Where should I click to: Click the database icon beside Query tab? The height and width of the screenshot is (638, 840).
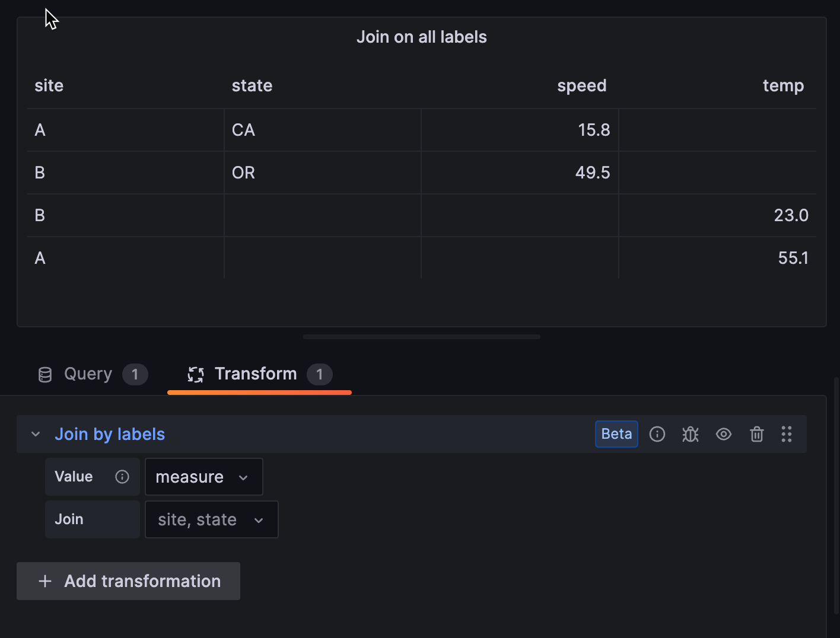tap(44, 374)
